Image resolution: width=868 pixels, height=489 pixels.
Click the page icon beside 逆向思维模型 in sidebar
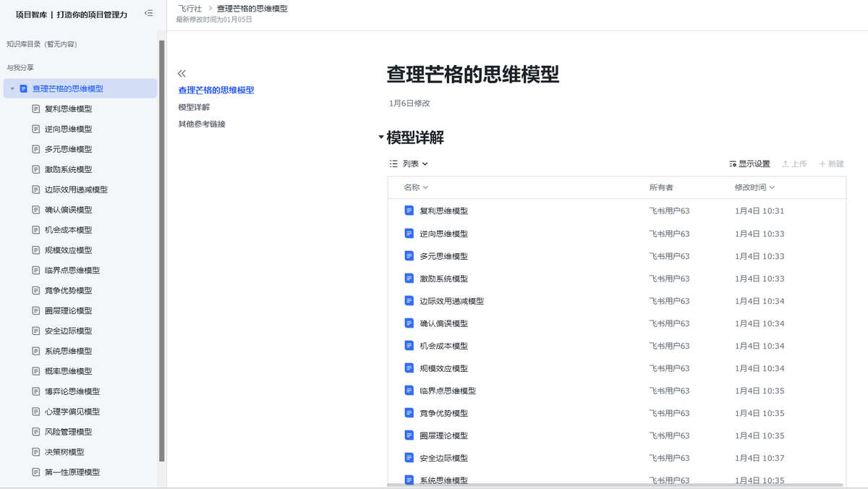(36, 129)
